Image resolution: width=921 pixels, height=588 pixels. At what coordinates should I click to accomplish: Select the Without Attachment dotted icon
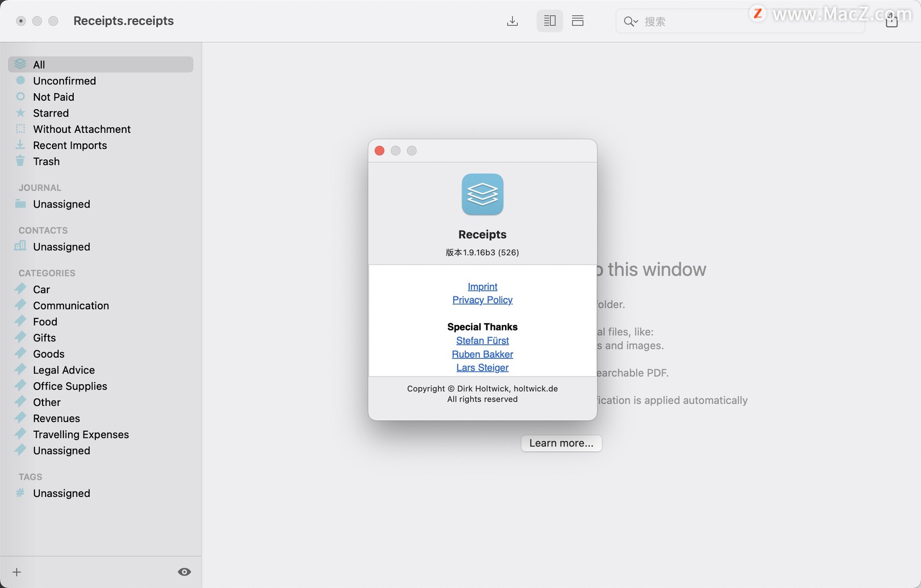click(x=20, y=129)
